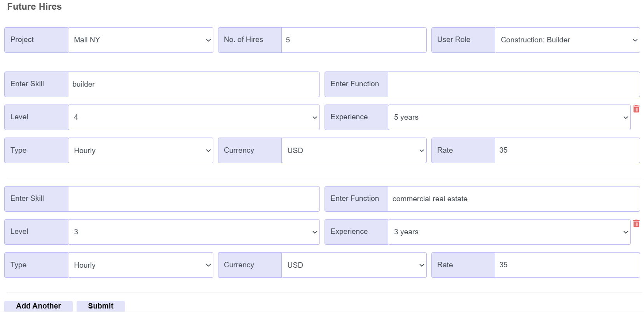Click the first Rate field showing 35
This screenshot has width=644, height=312.
567,150
